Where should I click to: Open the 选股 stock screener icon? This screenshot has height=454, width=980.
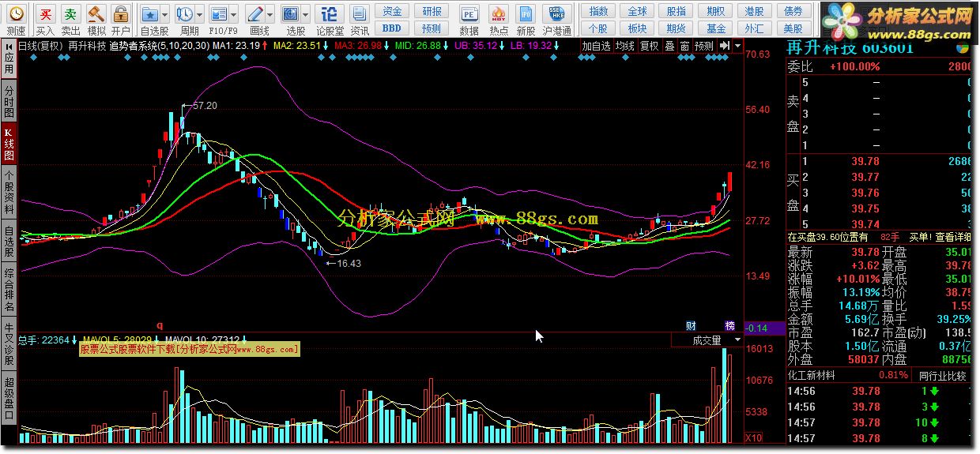click(x=291, y=14)
